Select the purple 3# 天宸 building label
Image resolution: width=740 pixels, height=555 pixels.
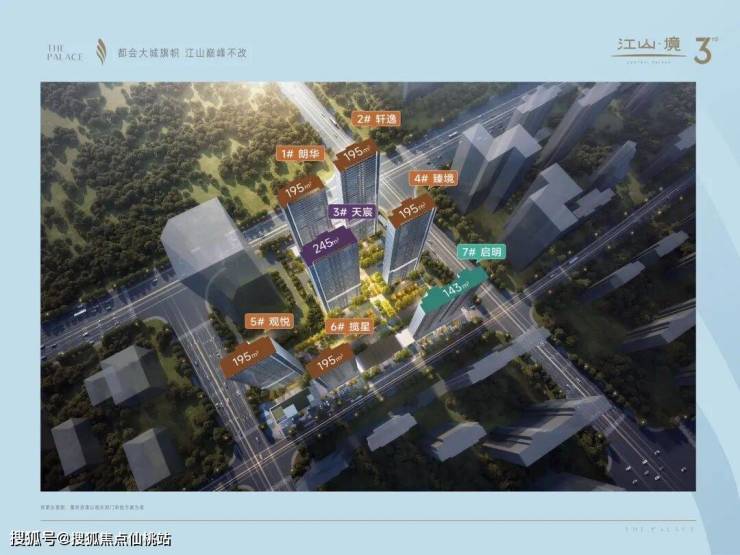[353, 212]
